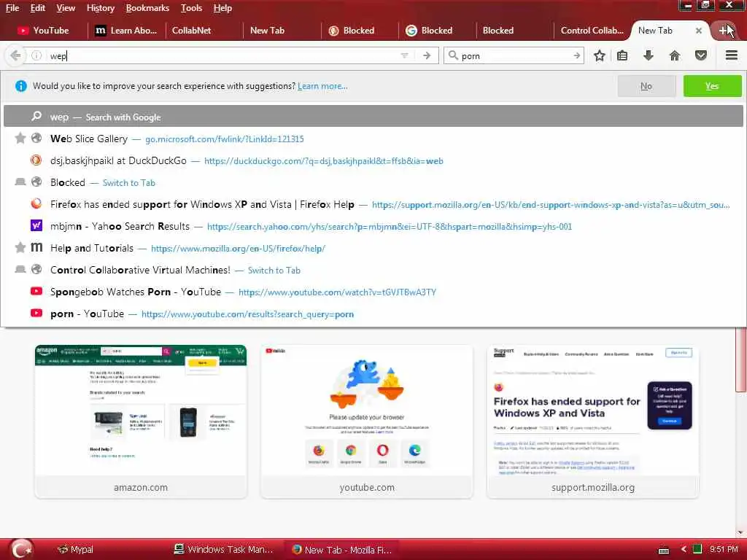Click bookmark star on Web Slice Gallery row
This screenshot has height=560, width=747.
(20, 138)
